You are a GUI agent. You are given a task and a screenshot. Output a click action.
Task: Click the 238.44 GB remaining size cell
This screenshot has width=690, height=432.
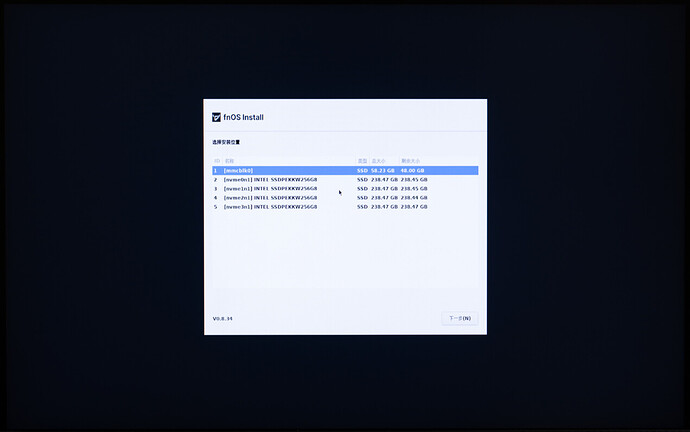pyautogui.click(x=414, y=198)
